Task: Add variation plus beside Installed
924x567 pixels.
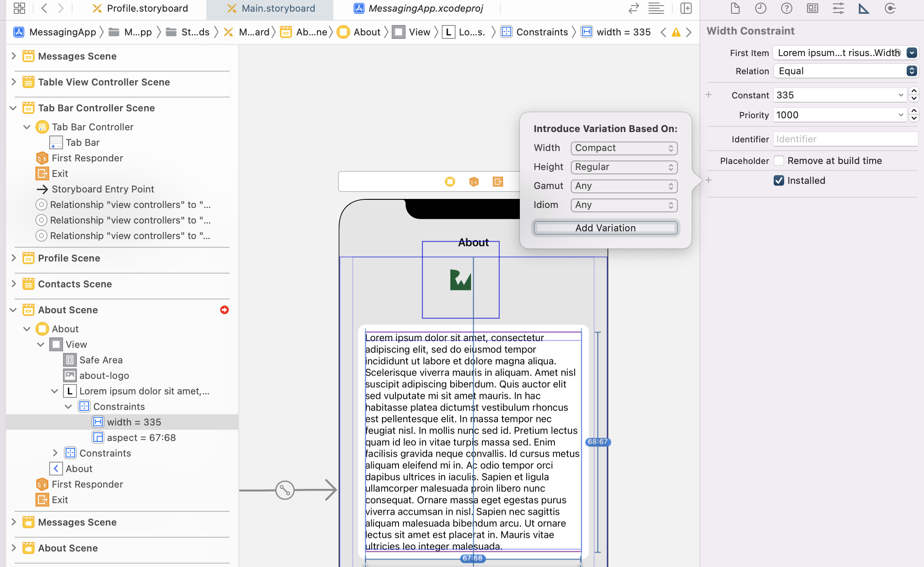Action: tap(709, 180)
